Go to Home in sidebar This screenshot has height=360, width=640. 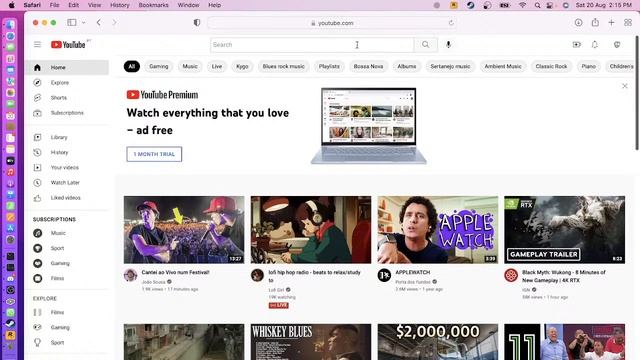point(67,67)
